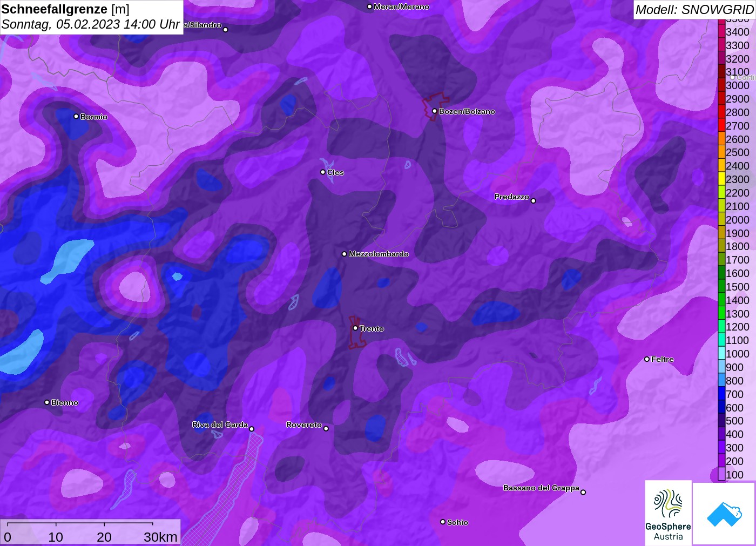Pick the 2300 yellow legend swatch
The image size is (756, 546).
click(x=721, y=179)
